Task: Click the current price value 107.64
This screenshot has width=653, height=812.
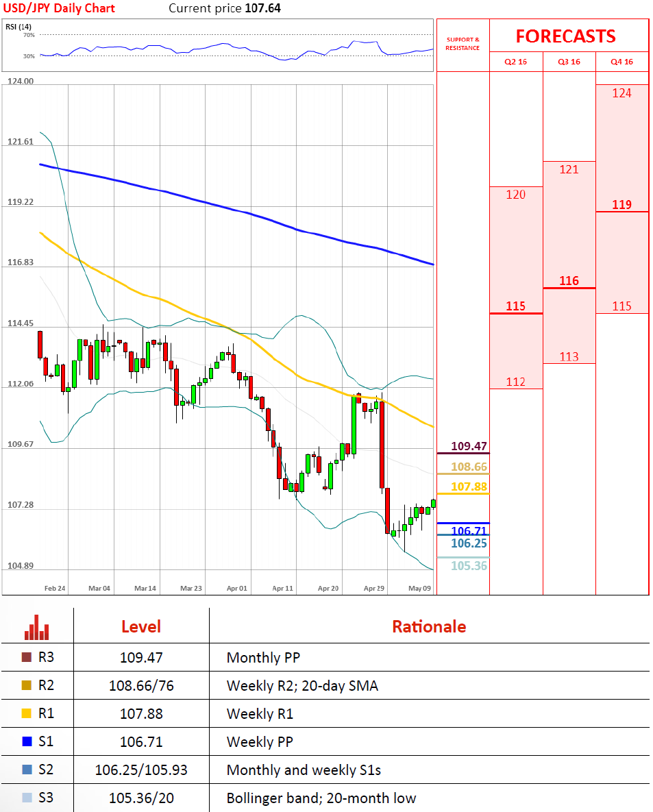Action: click(x=262, y=8)
